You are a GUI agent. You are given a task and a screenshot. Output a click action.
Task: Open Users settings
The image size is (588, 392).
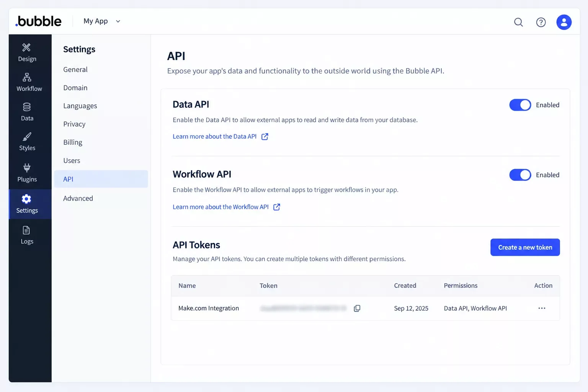click(72, 161)
